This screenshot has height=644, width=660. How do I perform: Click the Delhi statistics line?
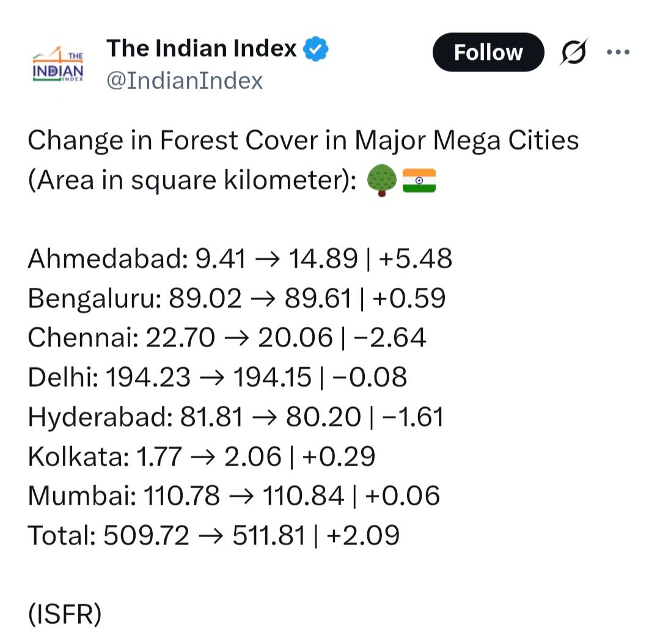tap(217, 378)
